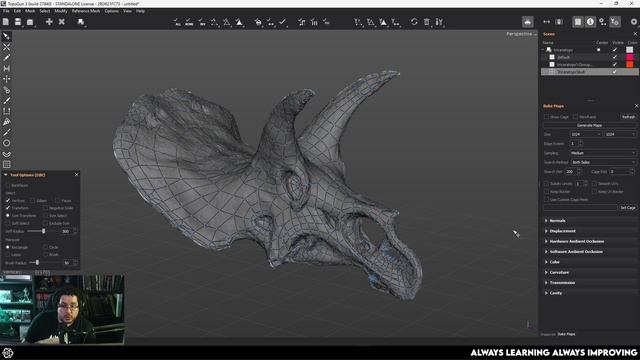Viewport: 640px width, 360px height.
Task: Click the rotate/refresh arrows toolbar icon
Action: [x=414, y=22]
